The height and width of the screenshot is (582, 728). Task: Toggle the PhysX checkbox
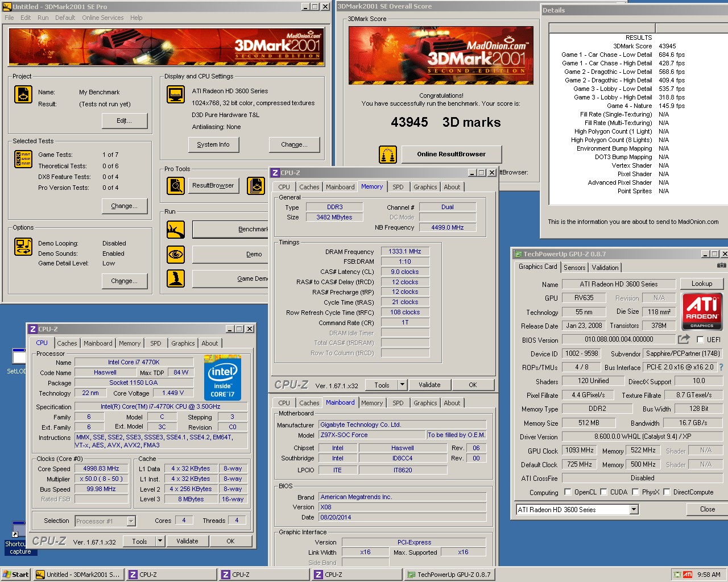pyautogui.click(x=635, y=492)
